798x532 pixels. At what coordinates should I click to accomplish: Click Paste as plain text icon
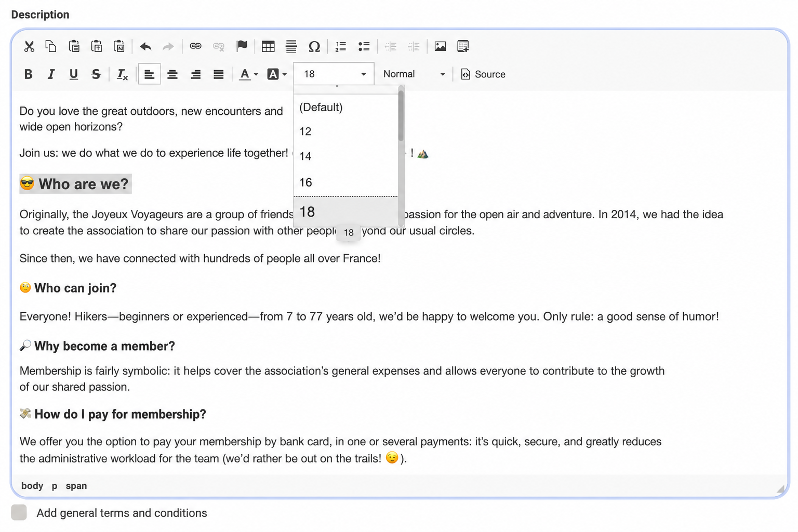97,46
